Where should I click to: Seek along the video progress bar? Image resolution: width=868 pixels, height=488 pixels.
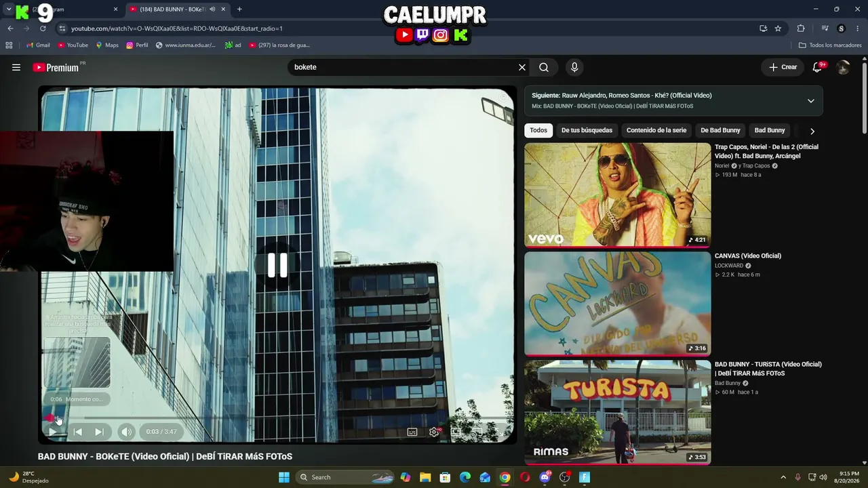(277, 418)
